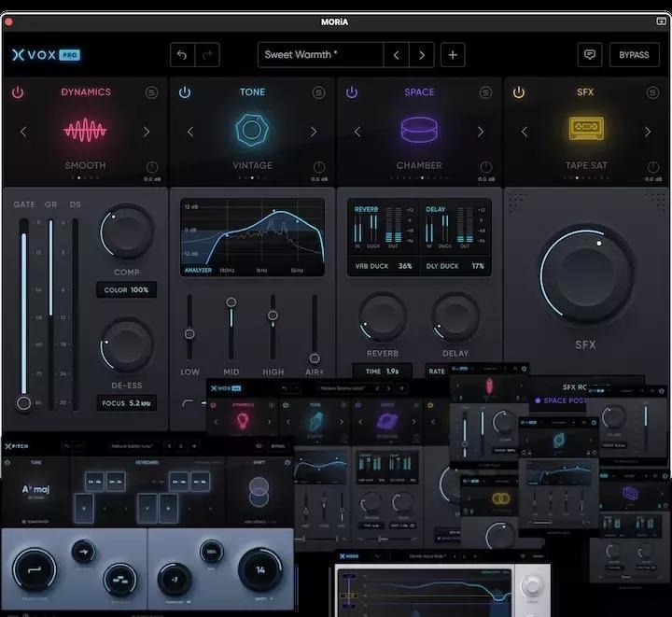This screenshot has height=617, width=672.
Task: Click the GATE threshold slider handle
Action: (x=23, y=402)
